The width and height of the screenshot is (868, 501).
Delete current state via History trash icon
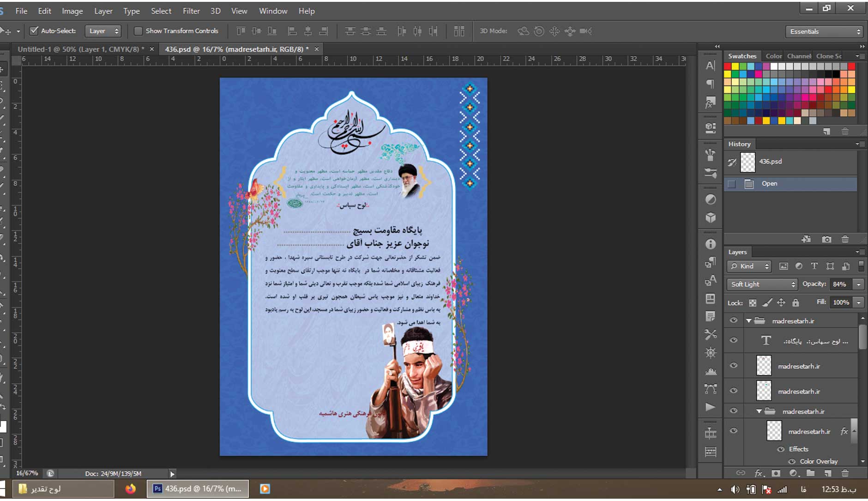[845, 239]
